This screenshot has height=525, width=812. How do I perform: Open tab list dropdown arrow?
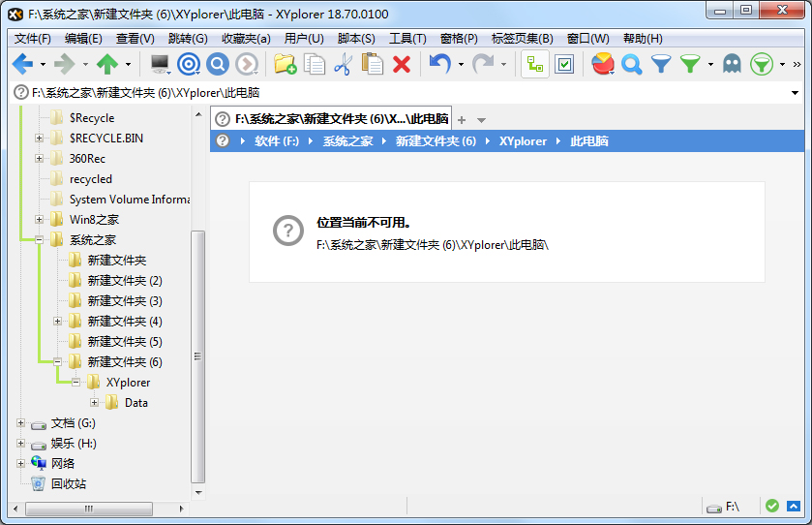click(x=481, y=120)
